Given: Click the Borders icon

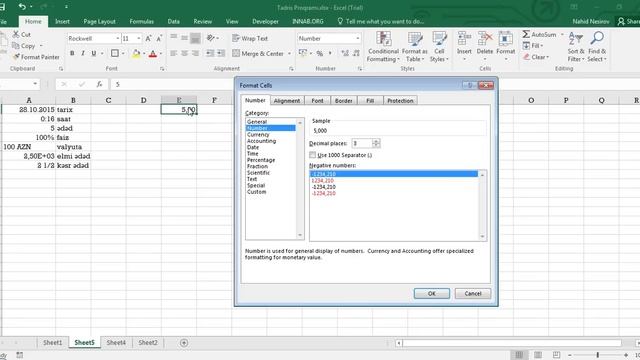Looking at the screenshot, I should pyautogui.click(x=115, y=53).
